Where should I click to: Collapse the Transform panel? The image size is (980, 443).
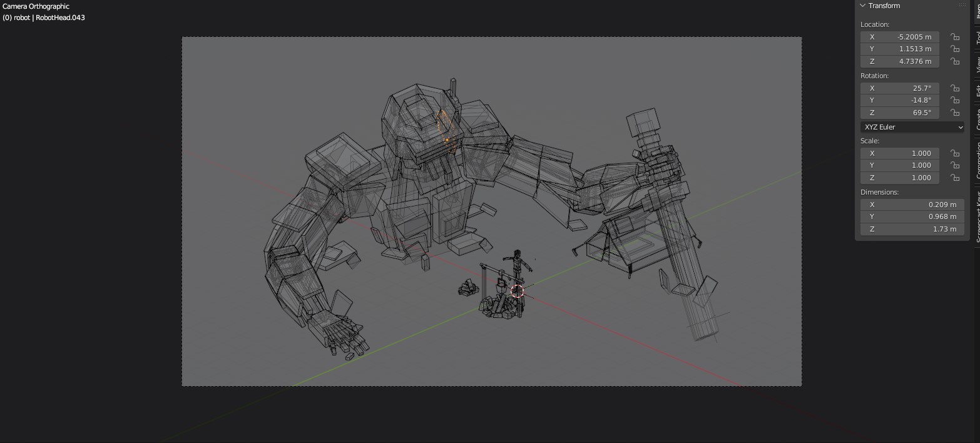[863, 6]
